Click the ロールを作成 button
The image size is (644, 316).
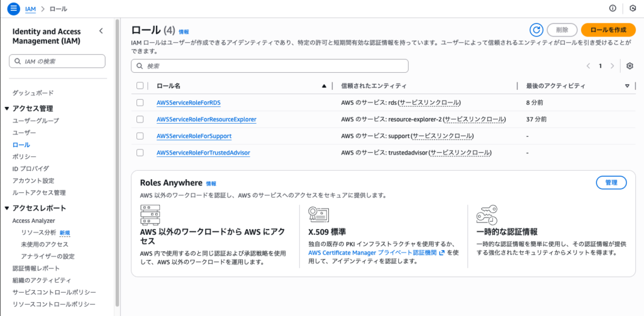tap(608, 30)
